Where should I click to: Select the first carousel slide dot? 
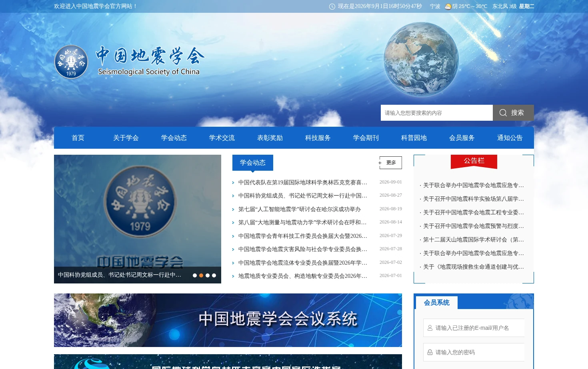click(x=195, y=275)
